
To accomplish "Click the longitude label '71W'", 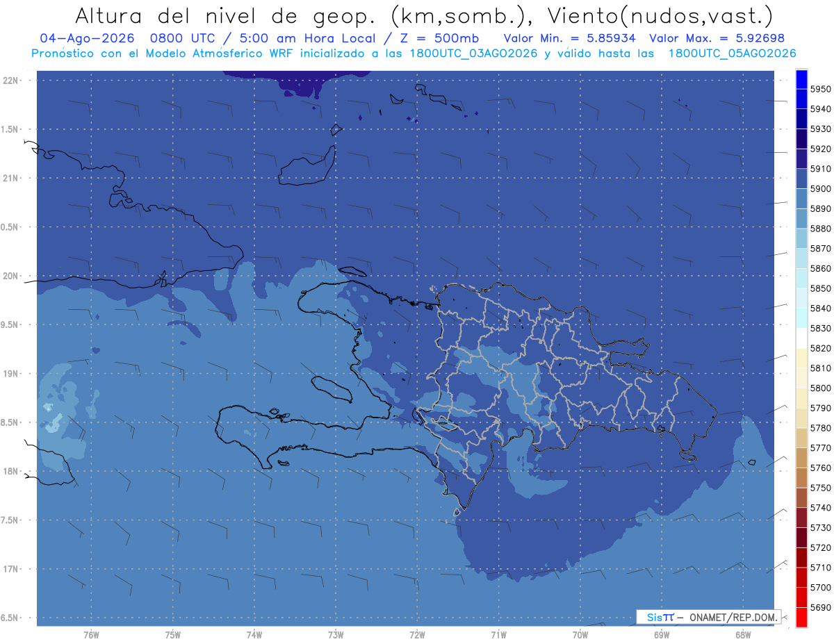I will 498,635.
